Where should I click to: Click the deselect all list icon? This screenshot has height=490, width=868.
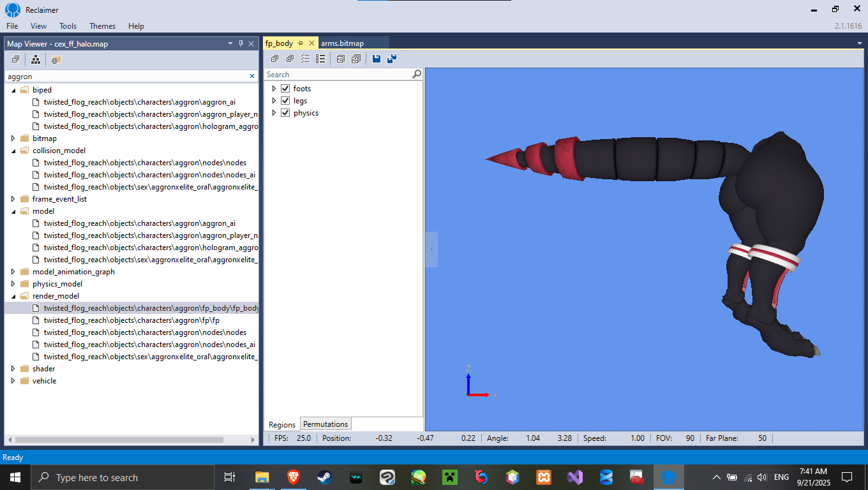(320, 59)
